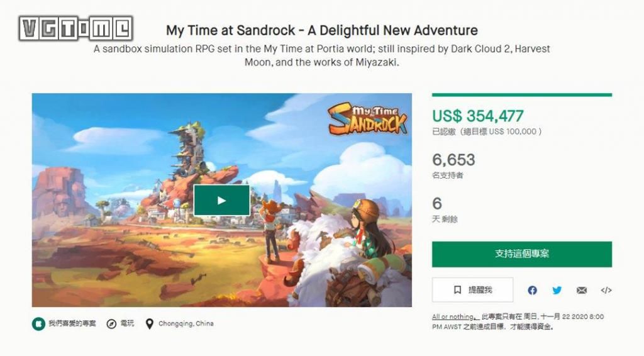This screenshot has width=644, height=356.
Task: Click the My Time at Sandrock logo in video
Action: pos(367,118)
